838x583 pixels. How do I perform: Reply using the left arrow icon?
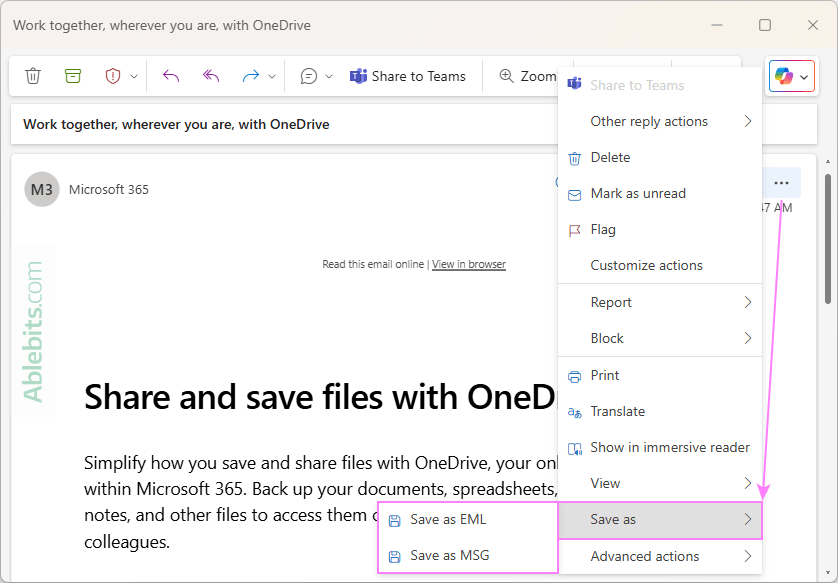point(170,75)
